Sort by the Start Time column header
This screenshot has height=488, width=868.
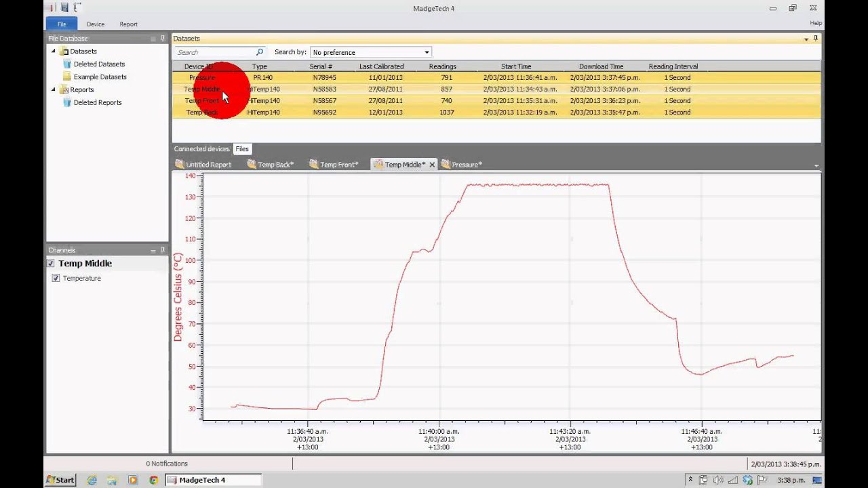516,66
